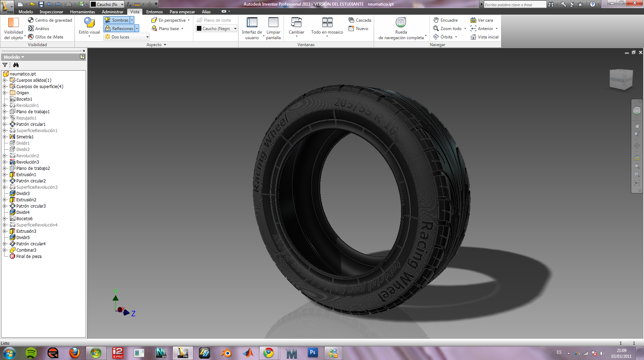This screenshot has width=644, height=360.
Task: Undo the last action with the arrow icon
Action: 49,4
